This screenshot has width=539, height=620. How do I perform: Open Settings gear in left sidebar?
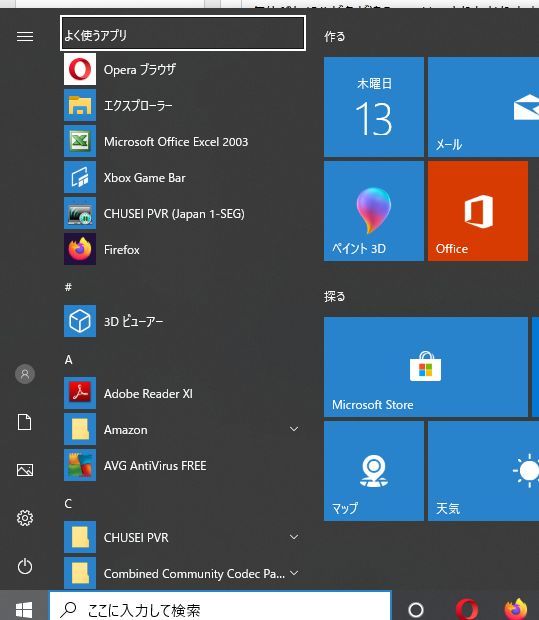25,518
